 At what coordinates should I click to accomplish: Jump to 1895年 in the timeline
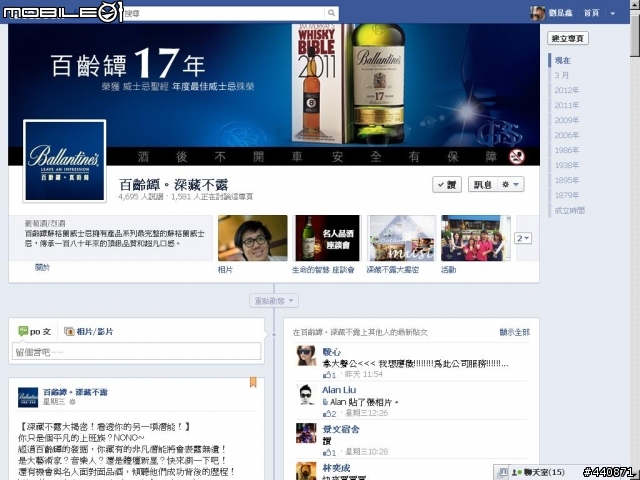pyautogui.click(x=567, y=180)
